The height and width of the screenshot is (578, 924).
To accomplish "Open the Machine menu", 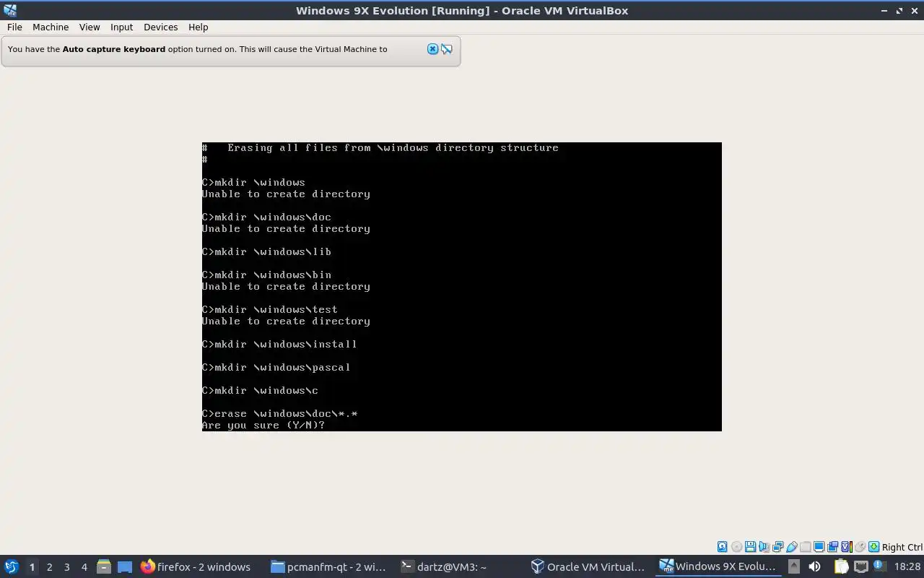I will 51,27.
